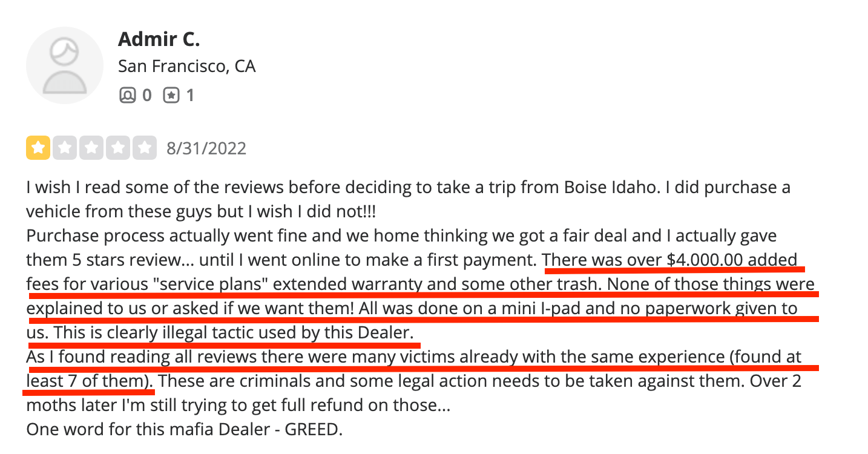Click the San Francisco, CA location text
Image resolution: width=868 pixels, height=454 pixels.
tap(187, 66)
